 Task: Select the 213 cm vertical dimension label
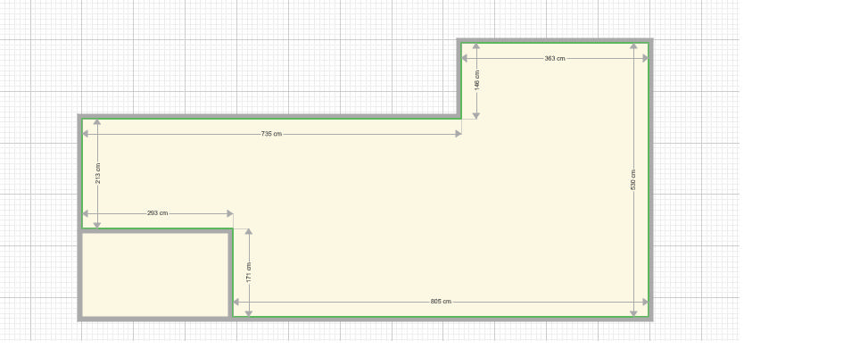point(97,173)
